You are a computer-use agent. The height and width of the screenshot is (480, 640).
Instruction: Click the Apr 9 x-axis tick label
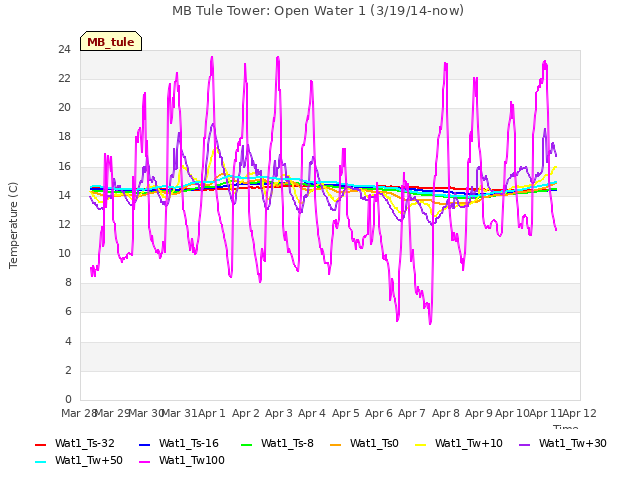click(x=479, y=413)
